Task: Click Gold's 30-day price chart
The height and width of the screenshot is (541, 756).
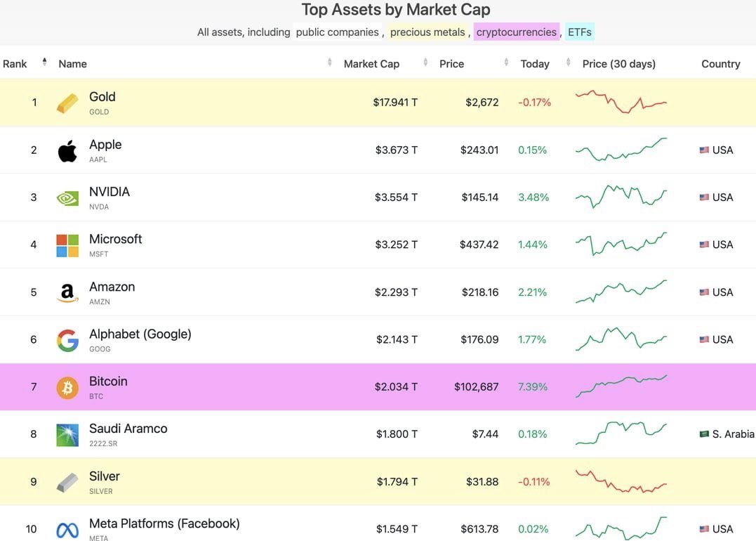Action: coord(621,101)
